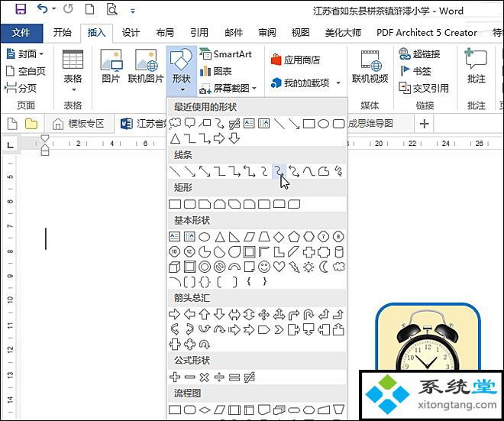Click the 联机图片 online pictures button
The height and width of the screenshot is (421, 504).
(146, 66)
